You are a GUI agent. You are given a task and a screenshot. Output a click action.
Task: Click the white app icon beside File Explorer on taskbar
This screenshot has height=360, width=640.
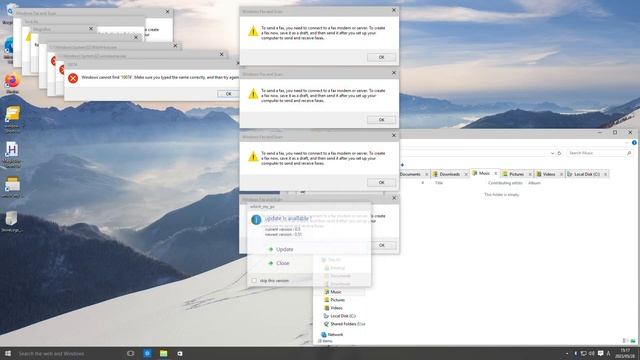pyautogui.click(x=180, y=353)
